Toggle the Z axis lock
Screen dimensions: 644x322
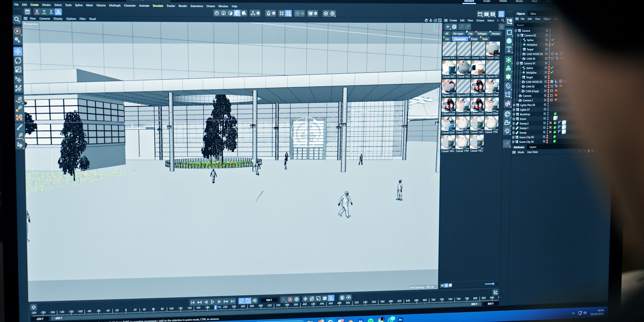point(51,12)
